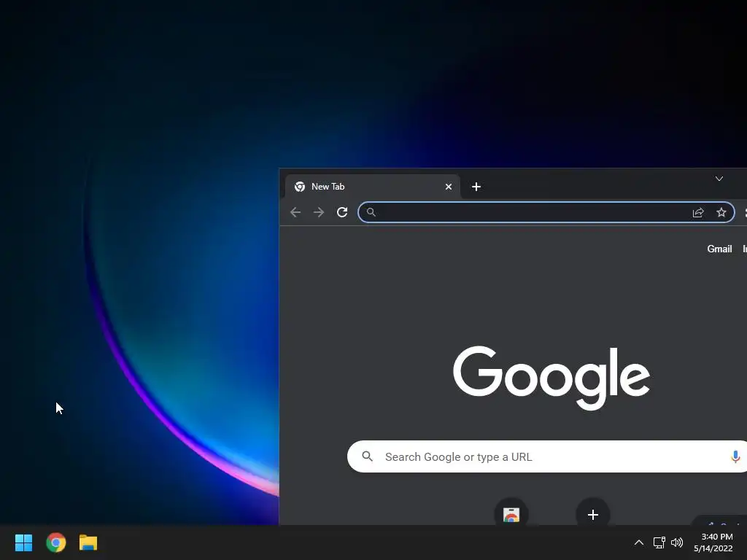Click the search icon in Google search box
Image resolution: width=747 pixels, height=560 pixels.
[x=368, y=456]
